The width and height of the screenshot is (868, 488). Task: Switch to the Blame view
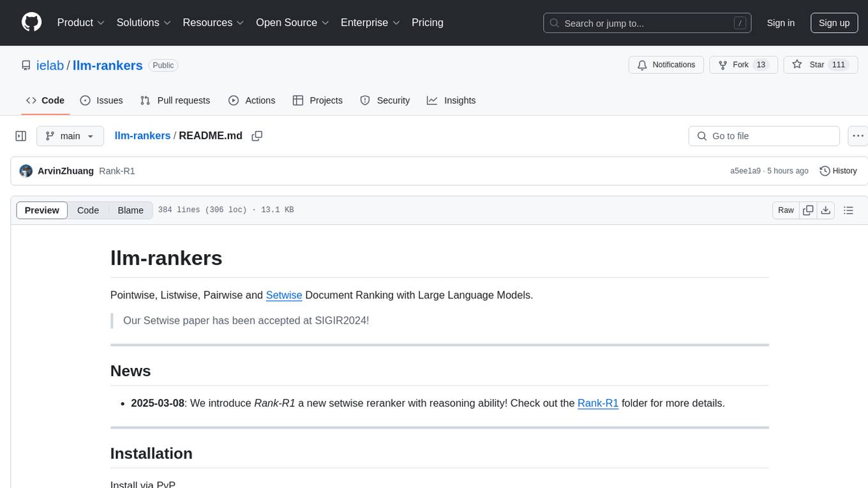tap(130, 210)
